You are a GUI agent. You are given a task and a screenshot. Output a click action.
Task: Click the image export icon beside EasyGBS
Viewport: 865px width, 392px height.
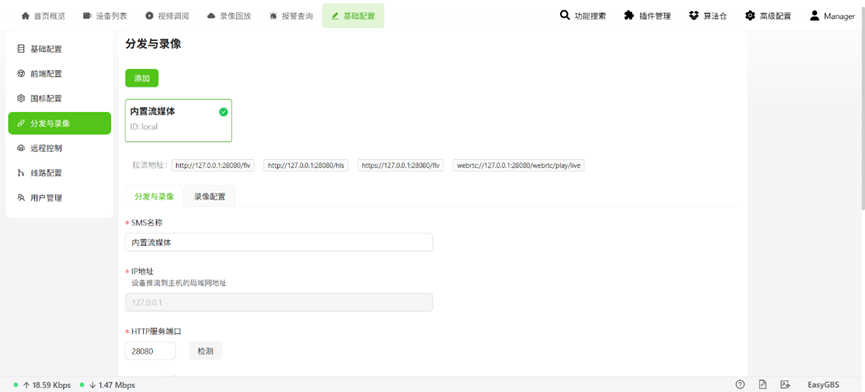click(785, 385)
